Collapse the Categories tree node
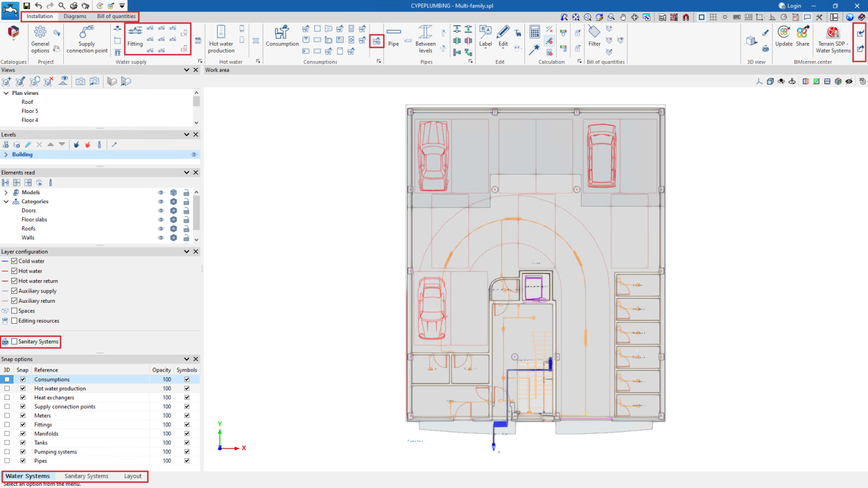Viewport: 868px width, 488px height. coord(6,202)
